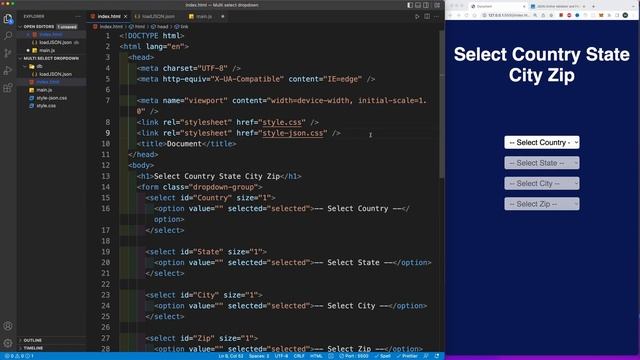Toggle the primary side bar layout icon
This screenshot has width=640, height=360.
point(410,5)
